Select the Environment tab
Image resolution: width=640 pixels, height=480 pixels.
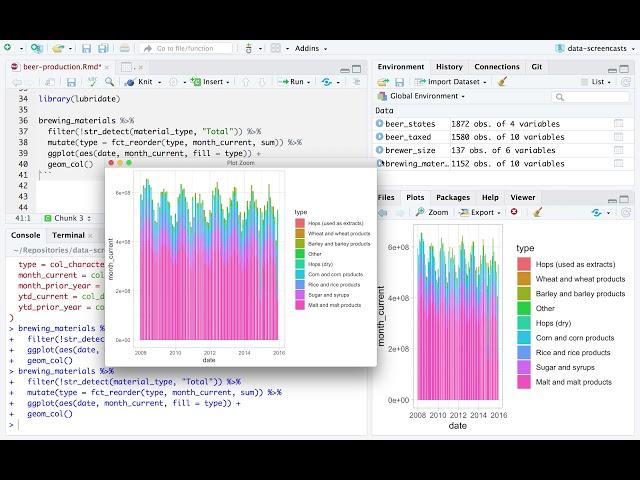[x=400, y=67]
